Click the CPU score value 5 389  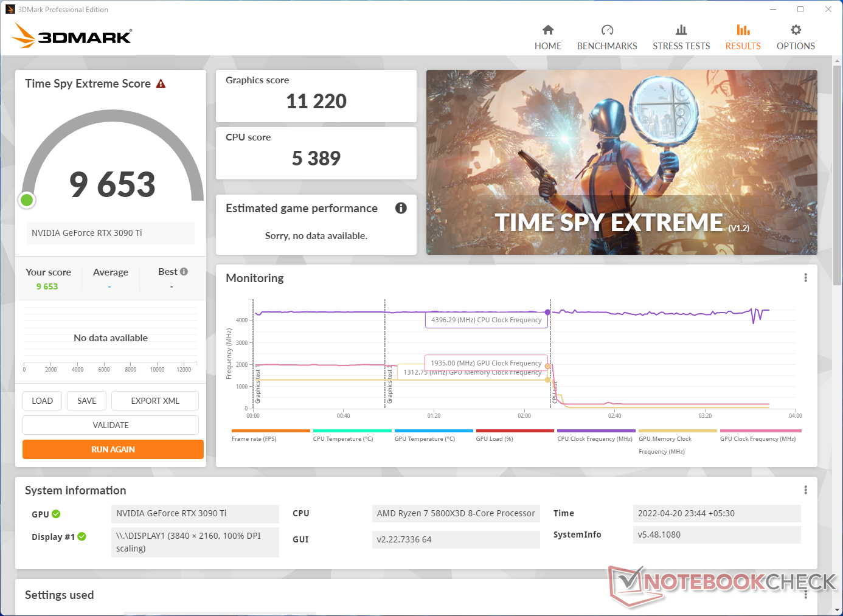(316, 158)
